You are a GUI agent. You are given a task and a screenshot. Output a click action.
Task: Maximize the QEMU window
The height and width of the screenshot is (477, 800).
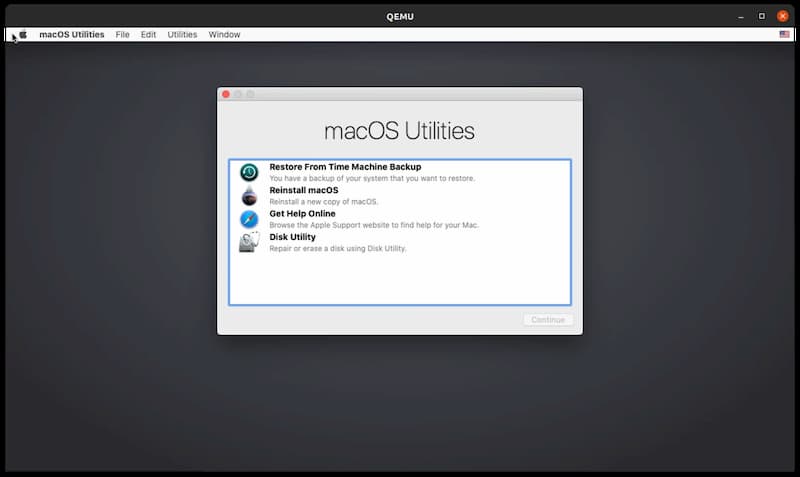[762, 16]
